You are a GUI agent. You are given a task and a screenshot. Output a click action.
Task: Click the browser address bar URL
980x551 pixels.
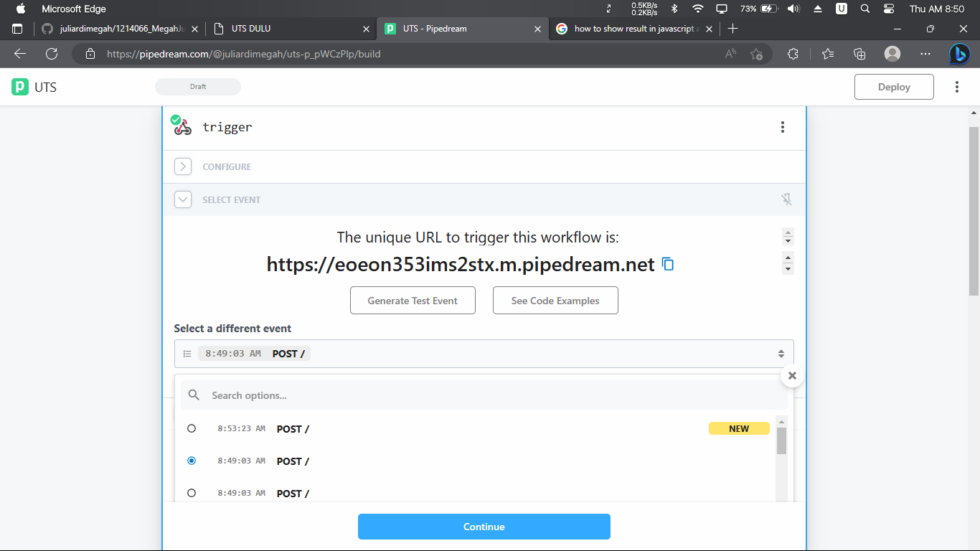point(244,54)
